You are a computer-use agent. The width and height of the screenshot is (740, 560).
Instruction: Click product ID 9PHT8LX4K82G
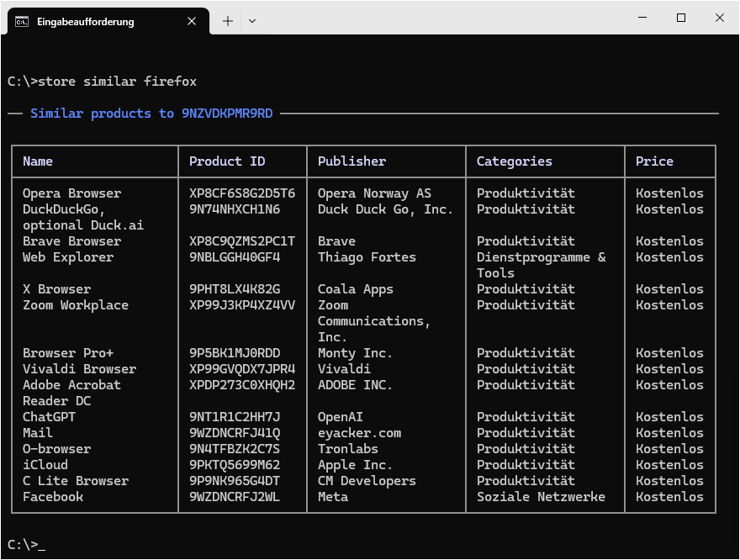pos(235,290)
